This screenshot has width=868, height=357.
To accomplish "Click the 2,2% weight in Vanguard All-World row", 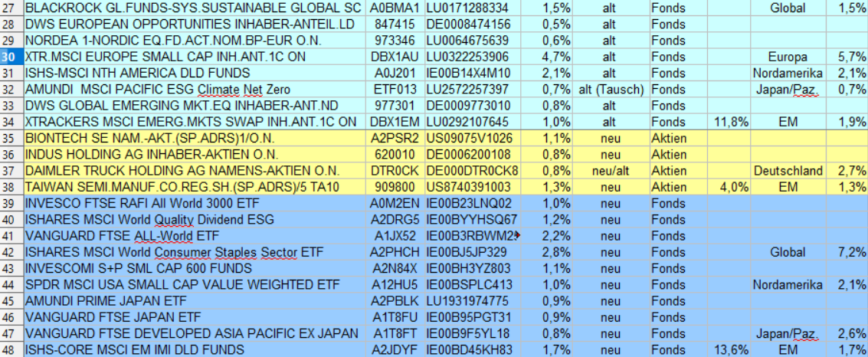I will (547, 236).
